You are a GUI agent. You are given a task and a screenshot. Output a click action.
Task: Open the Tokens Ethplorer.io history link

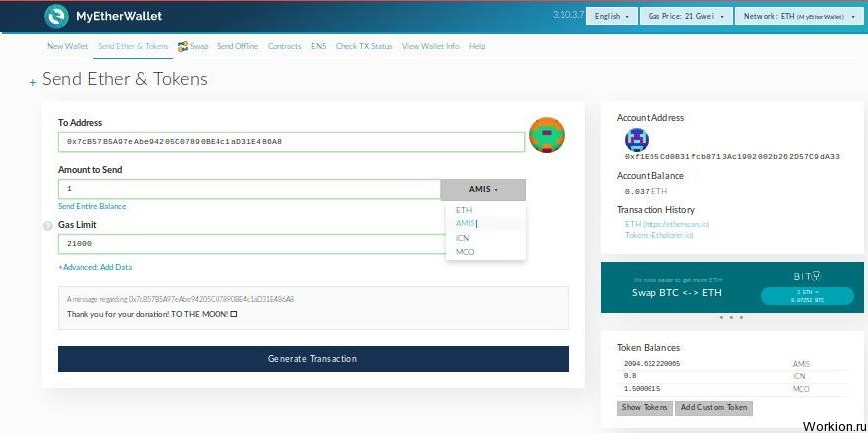tap(658, 235)
